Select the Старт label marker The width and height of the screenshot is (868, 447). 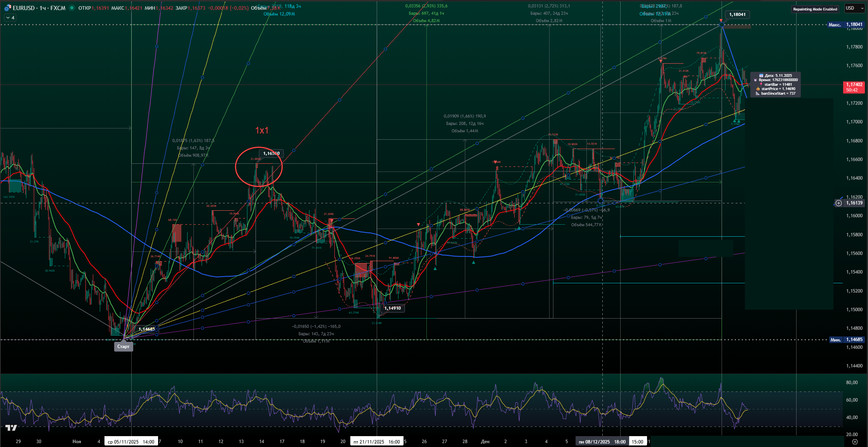(124, 347)
